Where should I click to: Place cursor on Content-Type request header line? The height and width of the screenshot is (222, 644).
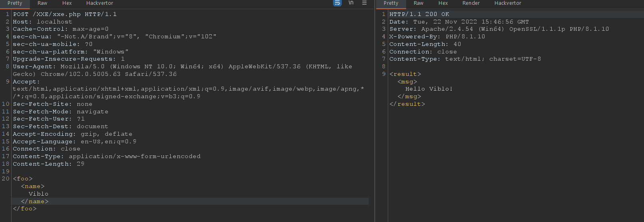pyautogui.click(x=107, y=157)
